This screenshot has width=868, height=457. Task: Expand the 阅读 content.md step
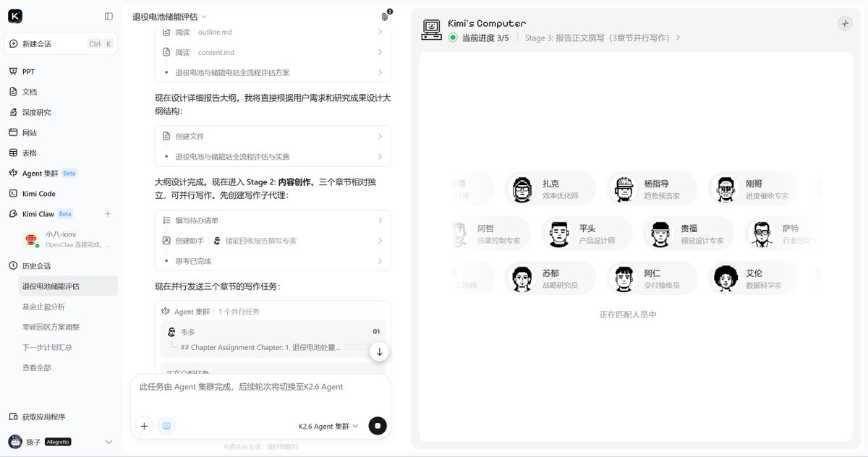click(x=273, y=52)
